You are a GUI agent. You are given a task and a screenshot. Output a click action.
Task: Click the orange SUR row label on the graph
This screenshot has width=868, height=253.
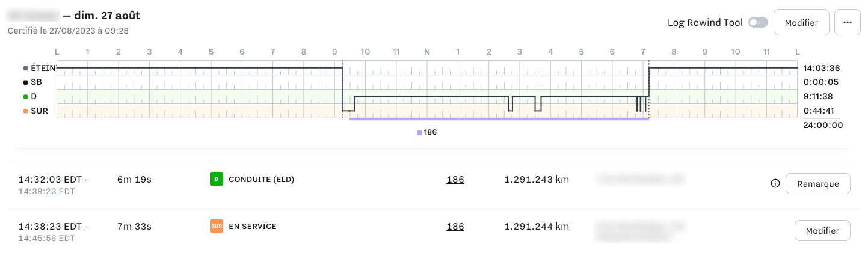(38, 111)
